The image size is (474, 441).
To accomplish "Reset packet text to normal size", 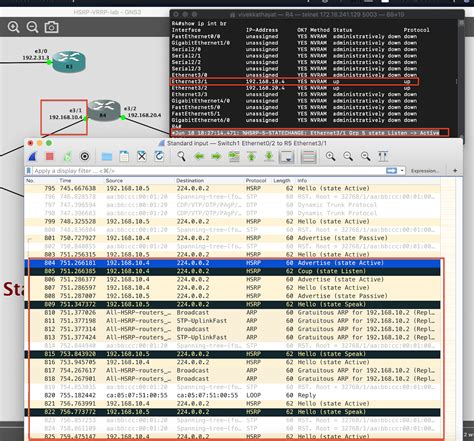I will (366, 156).
